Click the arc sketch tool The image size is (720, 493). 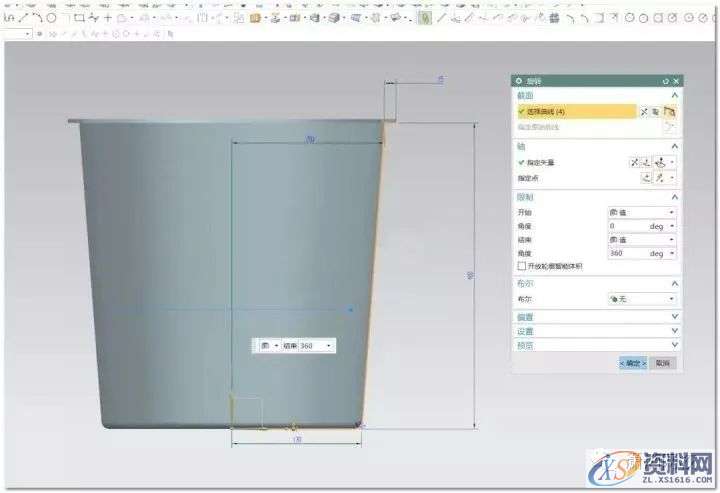[37, 18]
